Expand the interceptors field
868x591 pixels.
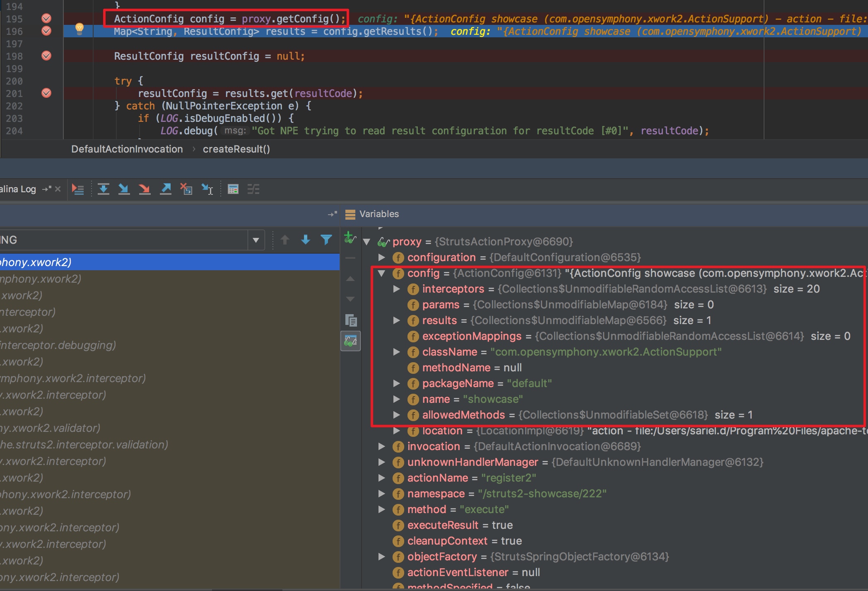(396, 289)
